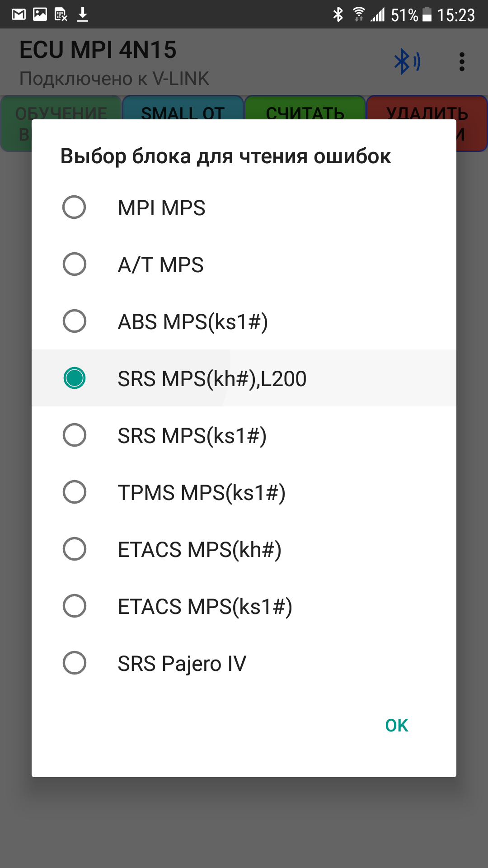Tap the Bluetooth status icon in status bar
Viewport: 488px width, 868px height.
(x=338, y=14)
